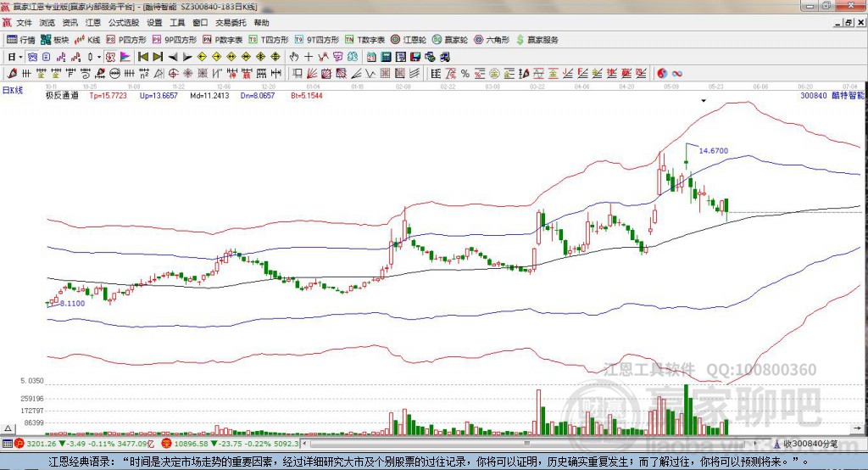Open 赢家服务 with dollar icon
868x470 pixels.
(537, 40)
